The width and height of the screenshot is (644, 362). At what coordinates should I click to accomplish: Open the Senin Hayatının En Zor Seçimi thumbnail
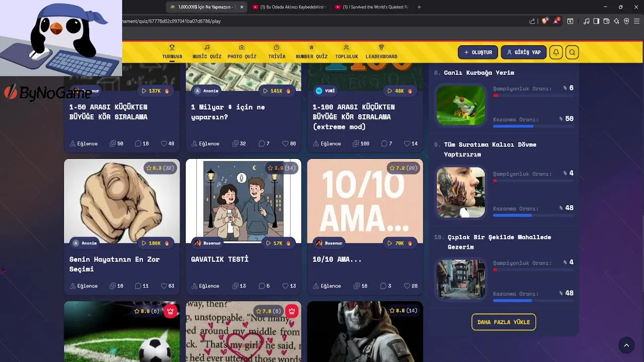[x=122, y=201]
